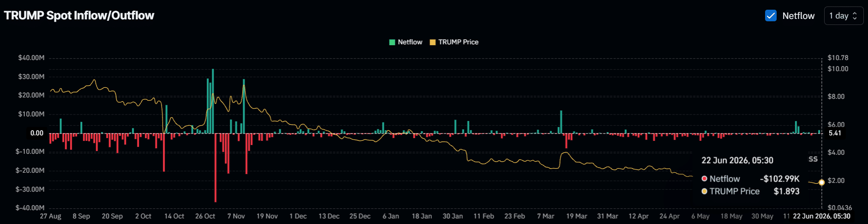Click the $-20.00M axis label
This screenshot has height=224, width=868.
[30, 170]
